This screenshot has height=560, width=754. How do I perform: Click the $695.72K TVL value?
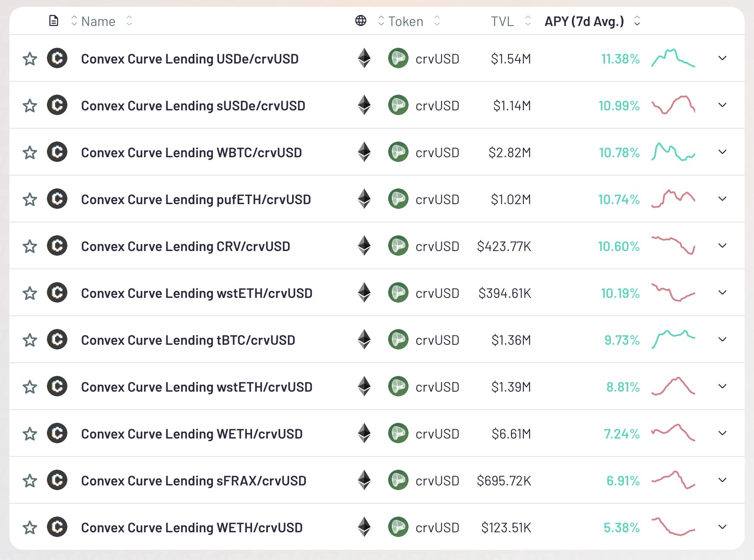(504, 481)
